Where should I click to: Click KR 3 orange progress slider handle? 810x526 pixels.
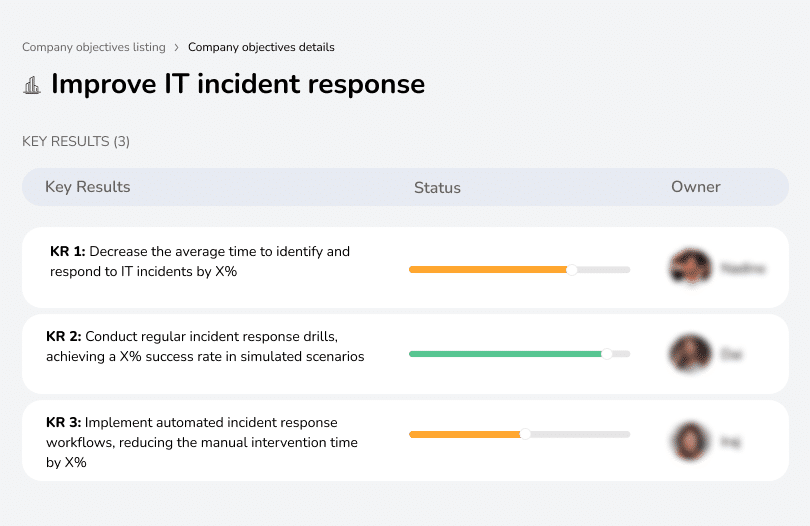[x=525, y=435]
